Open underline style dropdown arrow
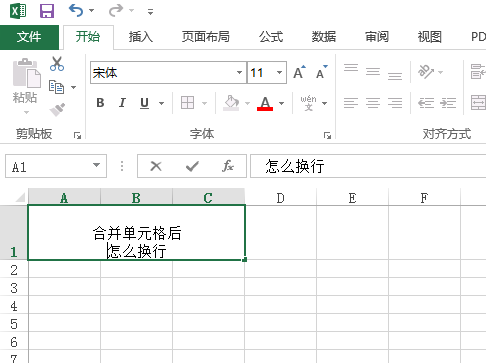 [x=161, y=103]
